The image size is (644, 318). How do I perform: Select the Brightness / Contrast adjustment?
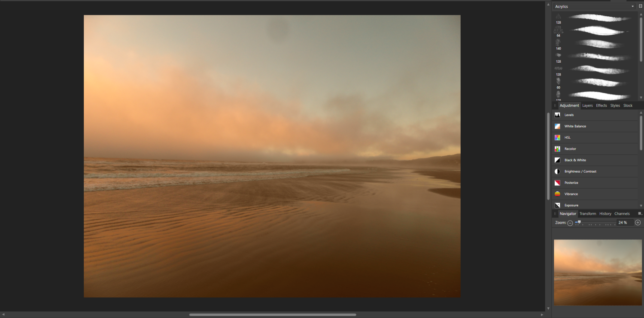pos(595,171)
